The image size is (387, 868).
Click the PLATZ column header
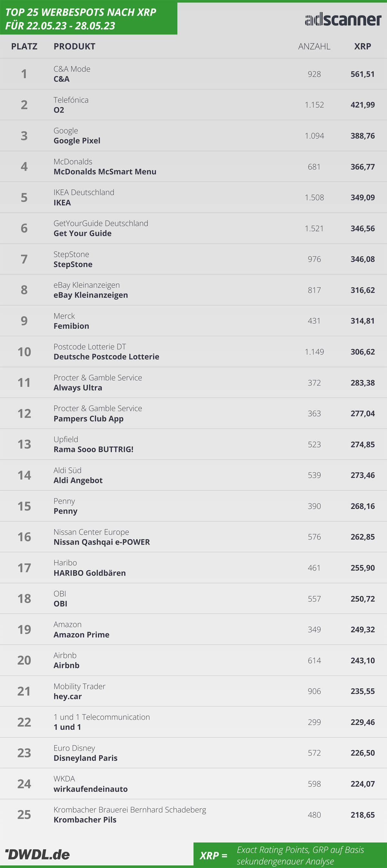(x=24, y=46)
